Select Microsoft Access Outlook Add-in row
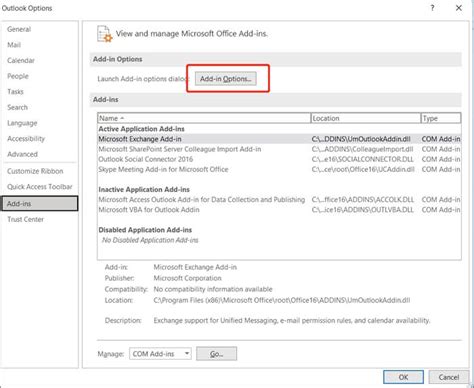This screenshot has height=388, width=474. click(x=279, y=200)
